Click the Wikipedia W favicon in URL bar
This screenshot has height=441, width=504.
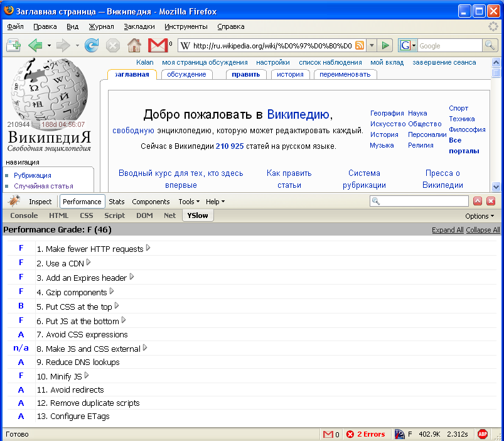(185, 46)
